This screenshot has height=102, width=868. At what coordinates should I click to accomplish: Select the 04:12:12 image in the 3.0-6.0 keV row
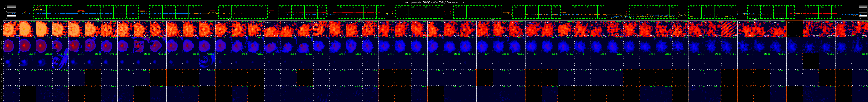tap(109, 29)
